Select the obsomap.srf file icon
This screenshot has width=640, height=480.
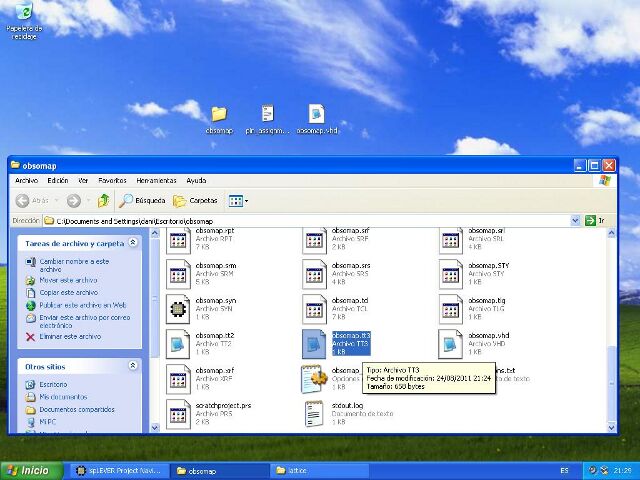315,240
